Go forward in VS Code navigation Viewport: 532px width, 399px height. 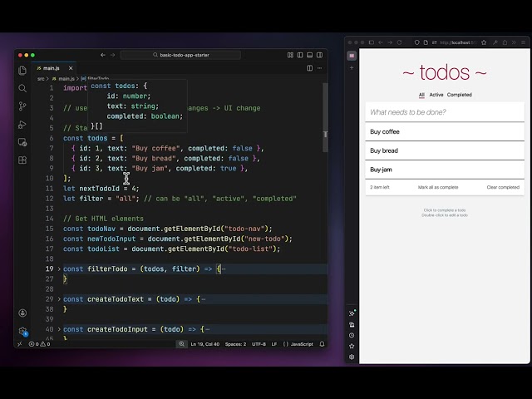113,55
